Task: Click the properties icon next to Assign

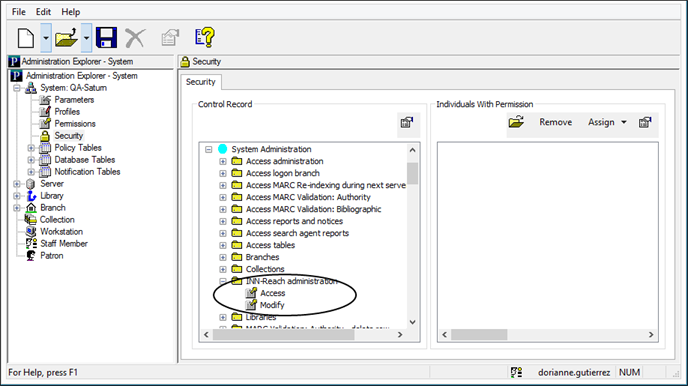Action: [x=645, y=122]
